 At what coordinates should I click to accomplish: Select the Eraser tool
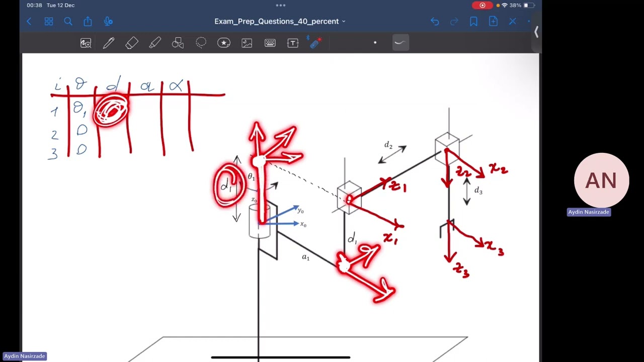pyautogui.click(x=132, y=43)
